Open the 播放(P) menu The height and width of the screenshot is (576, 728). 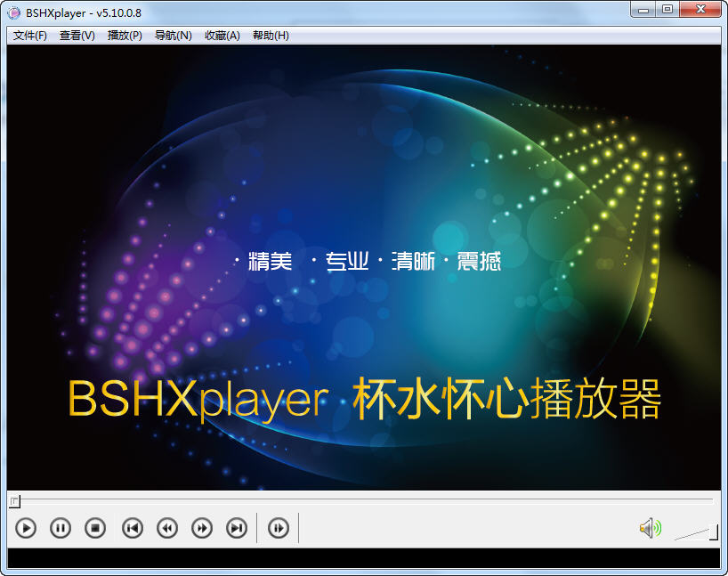coord(125,36)
